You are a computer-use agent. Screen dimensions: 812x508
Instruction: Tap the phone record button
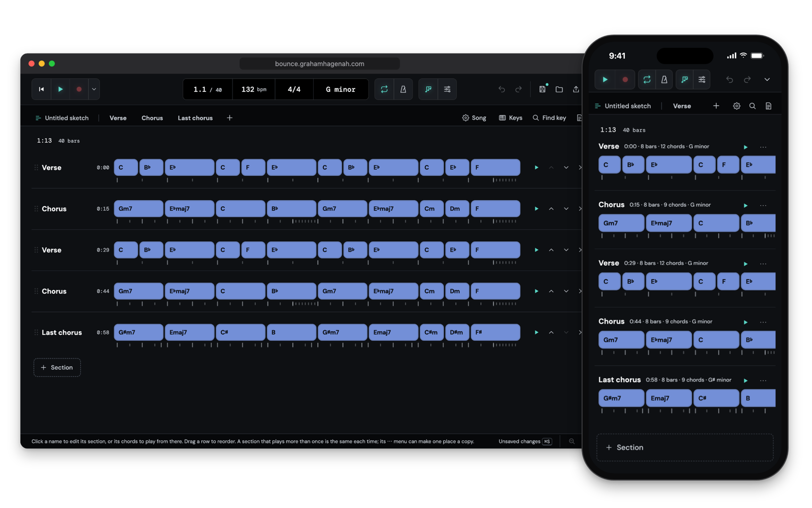(625, 80)
